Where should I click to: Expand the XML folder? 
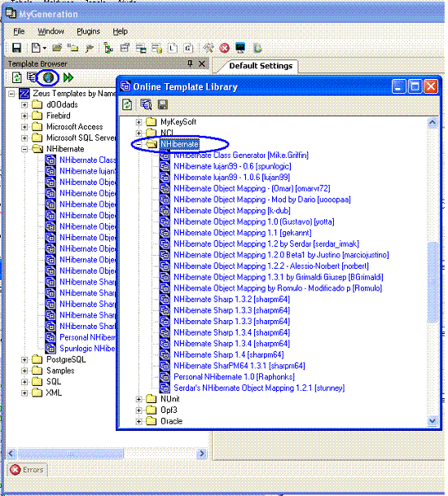click(x=24, y=393)
